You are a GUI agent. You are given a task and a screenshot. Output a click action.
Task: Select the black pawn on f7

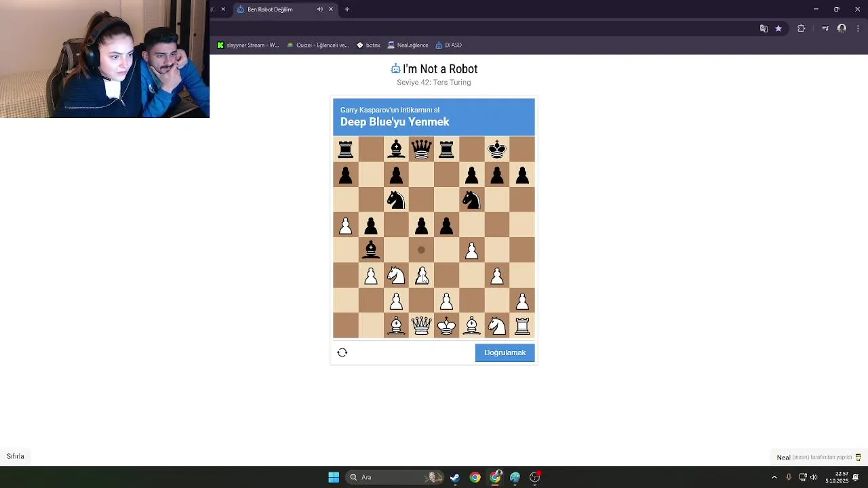click(472, 175)
